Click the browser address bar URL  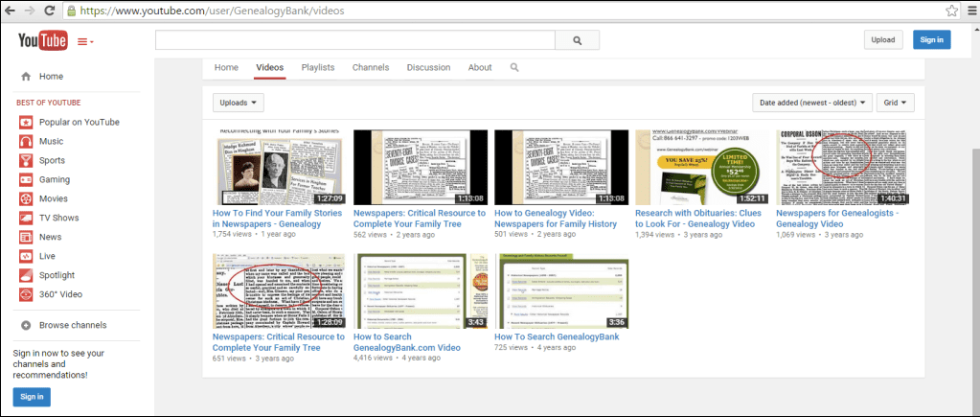(x=213, y=11)
